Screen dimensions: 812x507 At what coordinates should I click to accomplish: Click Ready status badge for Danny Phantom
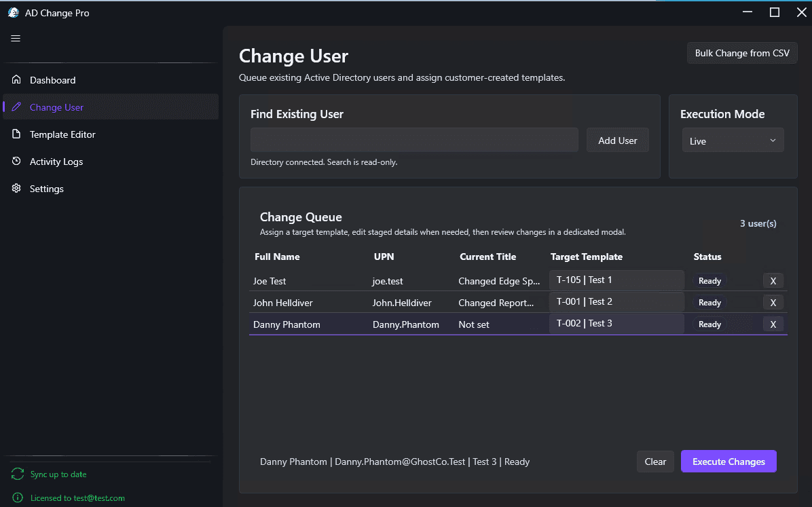pyautogui.click(x=709, y=324)
